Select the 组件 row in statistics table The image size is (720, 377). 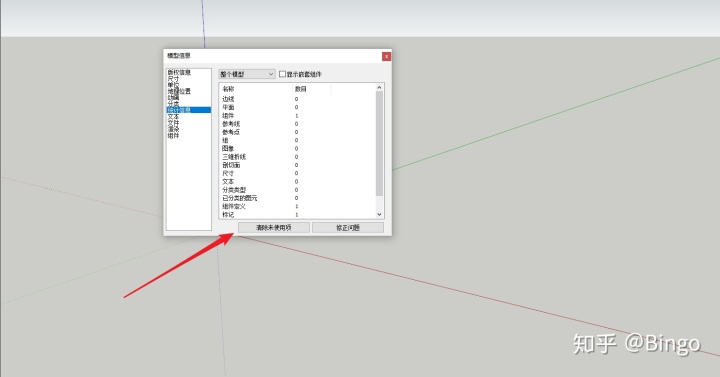(297, 116)
